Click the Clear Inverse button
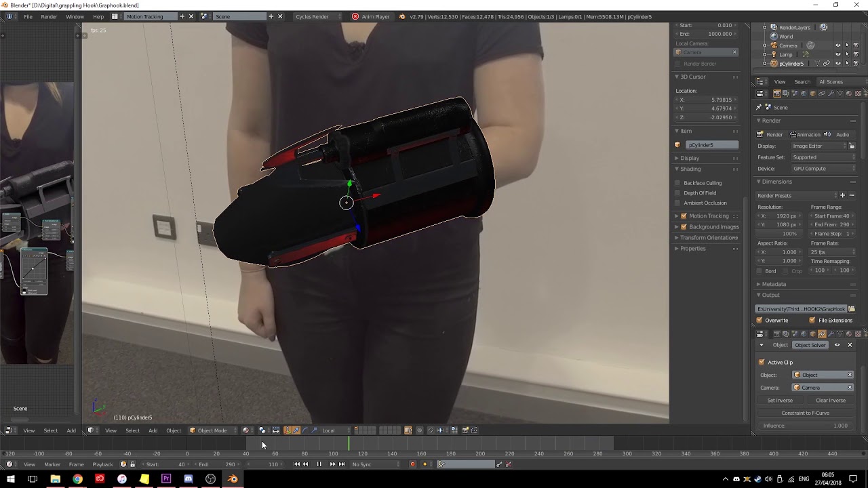Viewport: 868px width, 488px height. coord(831,401)
